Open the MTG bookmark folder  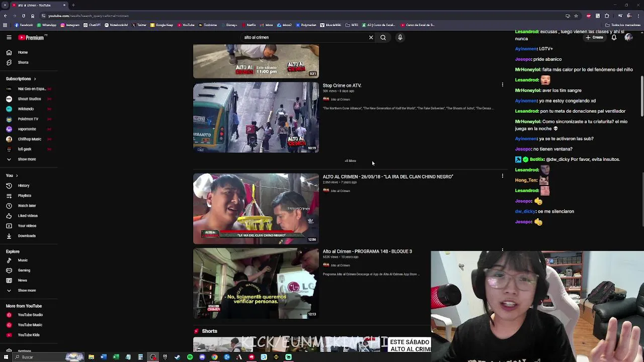[x=352, y=25]
